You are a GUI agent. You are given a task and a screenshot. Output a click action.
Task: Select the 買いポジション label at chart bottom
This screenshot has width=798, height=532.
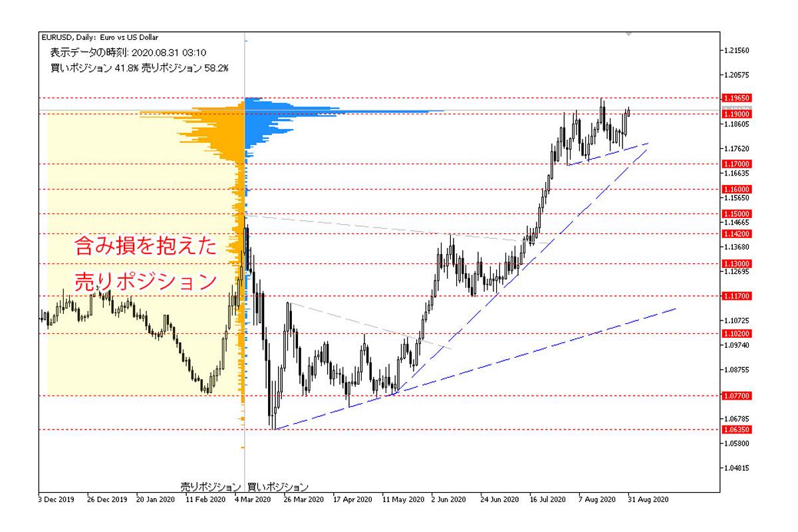coord(278,486)
